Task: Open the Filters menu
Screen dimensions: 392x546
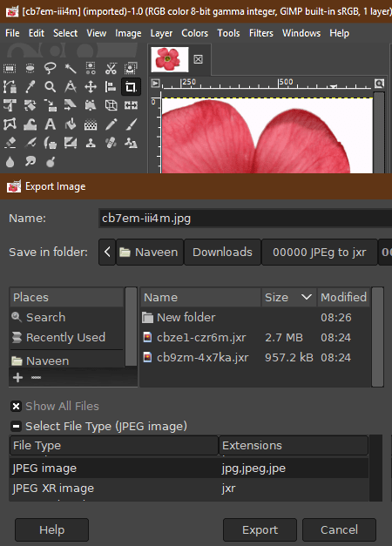Action: tap(261, 33)
